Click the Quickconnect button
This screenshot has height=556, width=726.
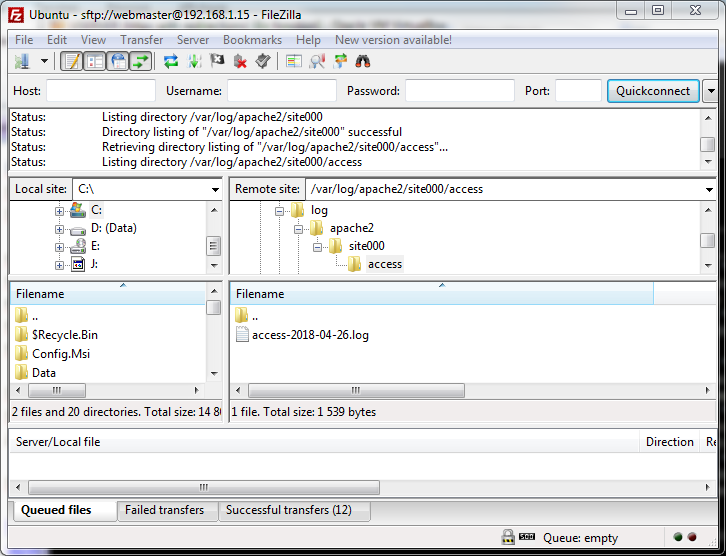(x=653, y=91)
